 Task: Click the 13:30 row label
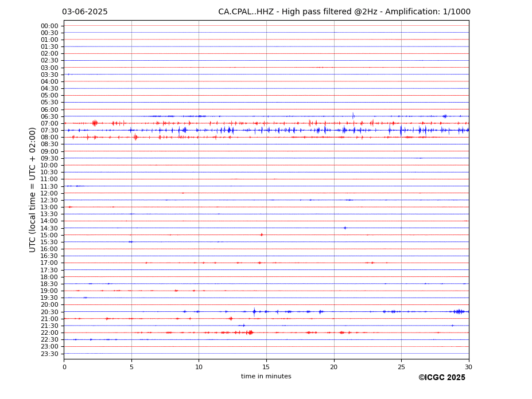point(49,214)
